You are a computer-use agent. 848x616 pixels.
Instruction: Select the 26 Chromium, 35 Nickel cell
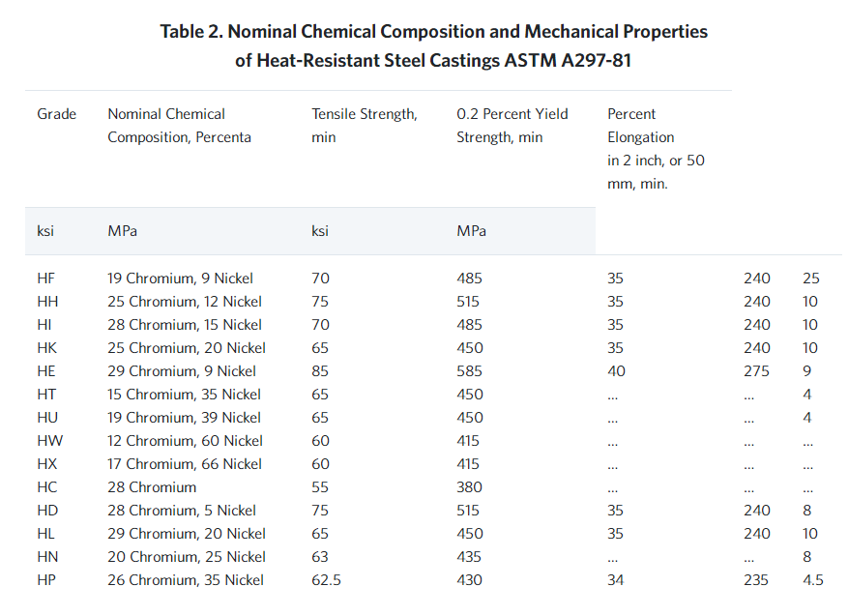tap(186, 580)
